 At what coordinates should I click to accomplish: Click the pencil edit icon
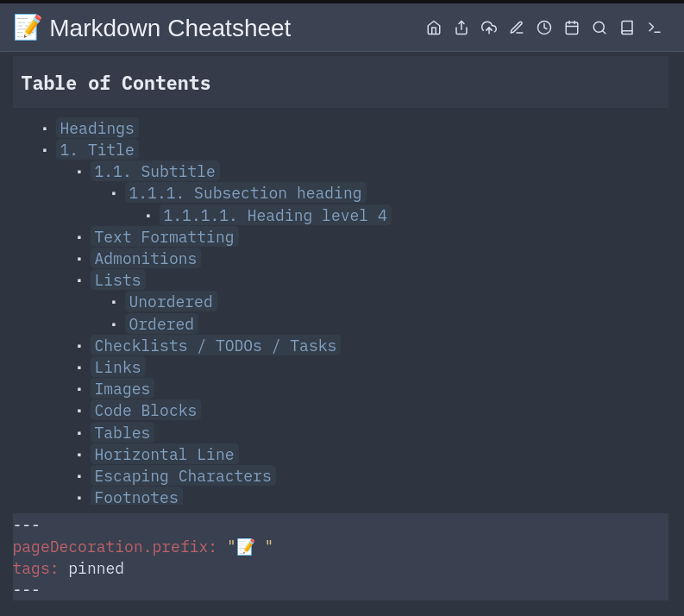point(517,28)
